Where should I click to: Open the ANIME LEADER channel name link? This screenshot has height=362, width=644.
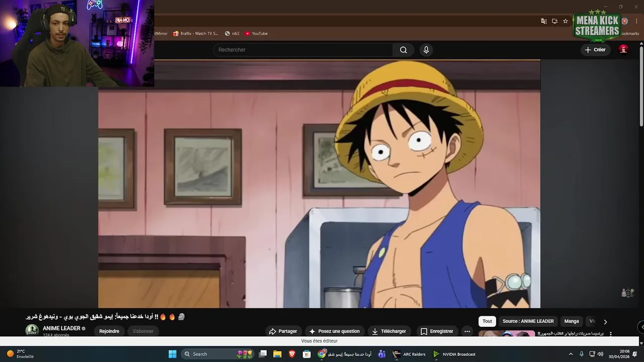click(x=61, y=328)
